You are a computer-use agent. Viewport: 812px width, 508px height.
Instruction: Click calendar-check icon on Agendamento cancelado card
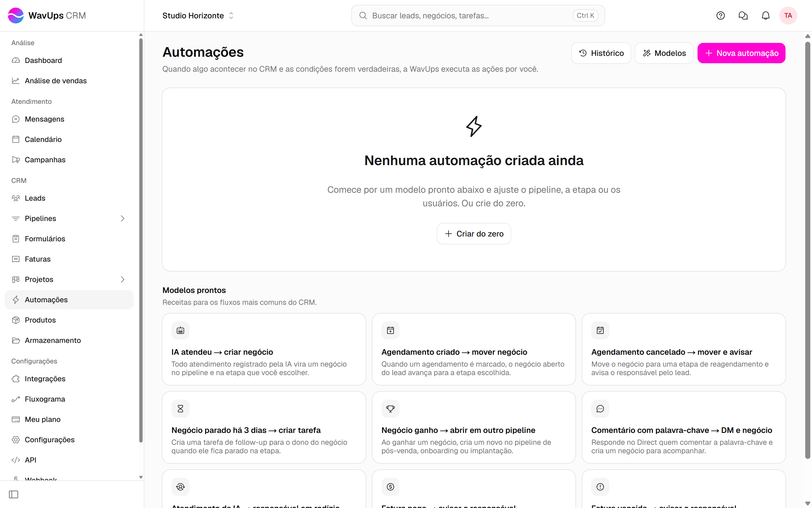[600, 330]
